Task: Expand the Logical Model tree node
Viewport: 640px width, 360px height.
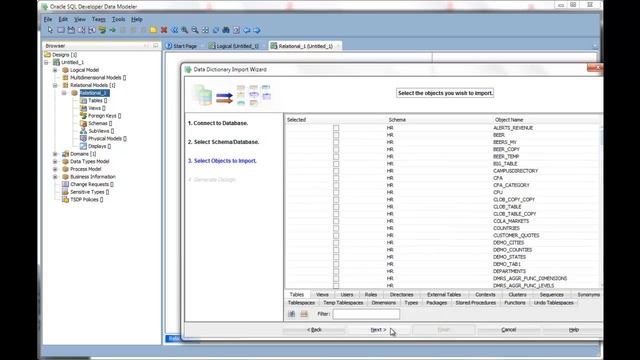Action: 55,70
